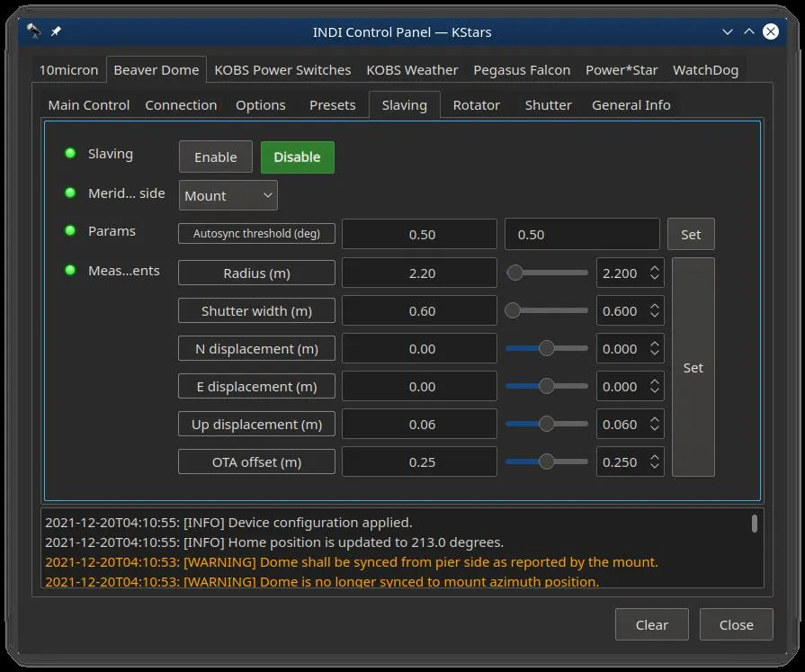
Task: Adjust the Shutter width stepper arrows
Action: [x=654, y=310]
